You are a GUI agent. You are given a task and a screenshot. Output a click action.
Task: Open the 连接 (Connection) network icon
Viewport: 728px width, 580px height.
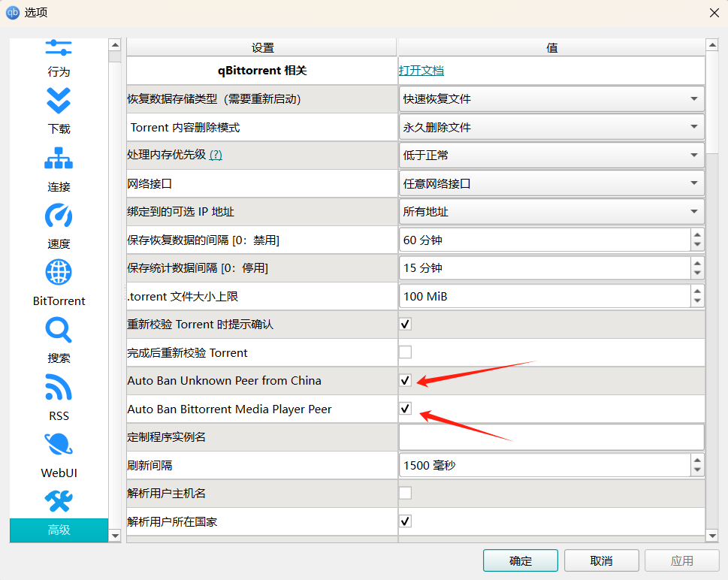coord(59,159)
